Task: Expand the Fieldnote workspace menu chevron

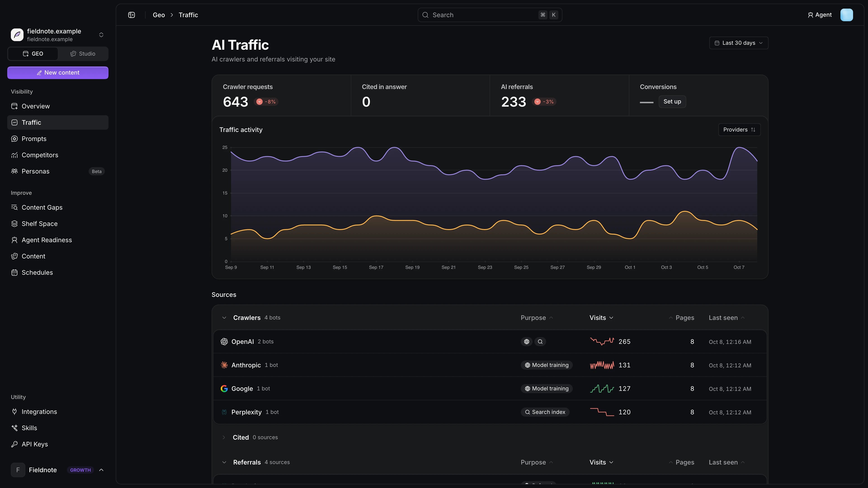Action: pos(101,470)
